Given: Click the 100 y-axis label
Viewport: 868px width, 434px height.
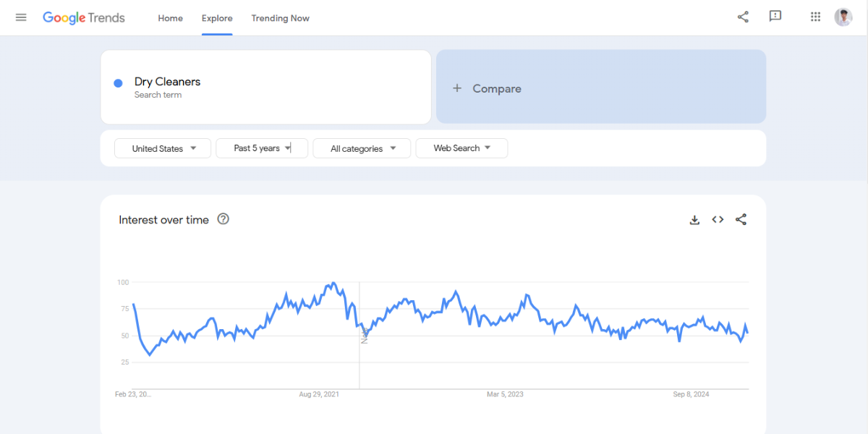Looking at the screenshot, I should tap(122, 282).
